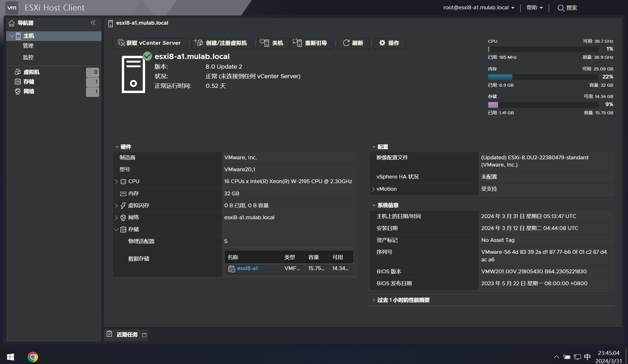Viewport: 628px width, 364px height.
Task: Click the datastore icon next to esxi8-a1
Action: 232,269
